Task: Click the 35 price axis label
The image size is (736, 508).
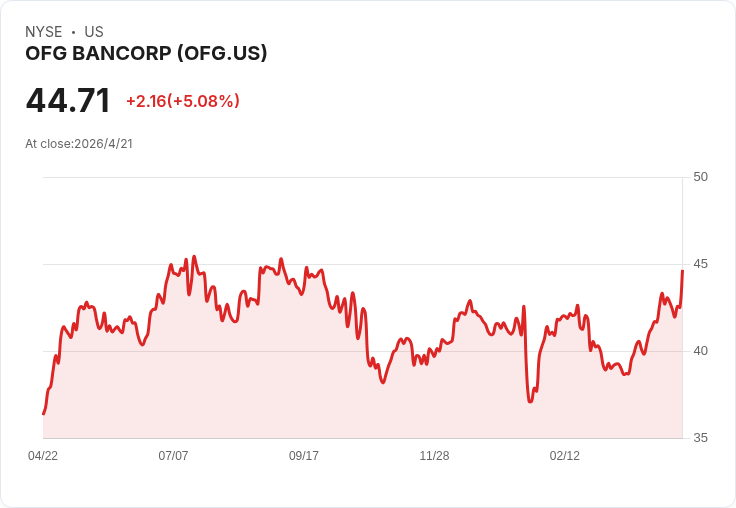Action: pyautogui.click(x=700, y=438)
